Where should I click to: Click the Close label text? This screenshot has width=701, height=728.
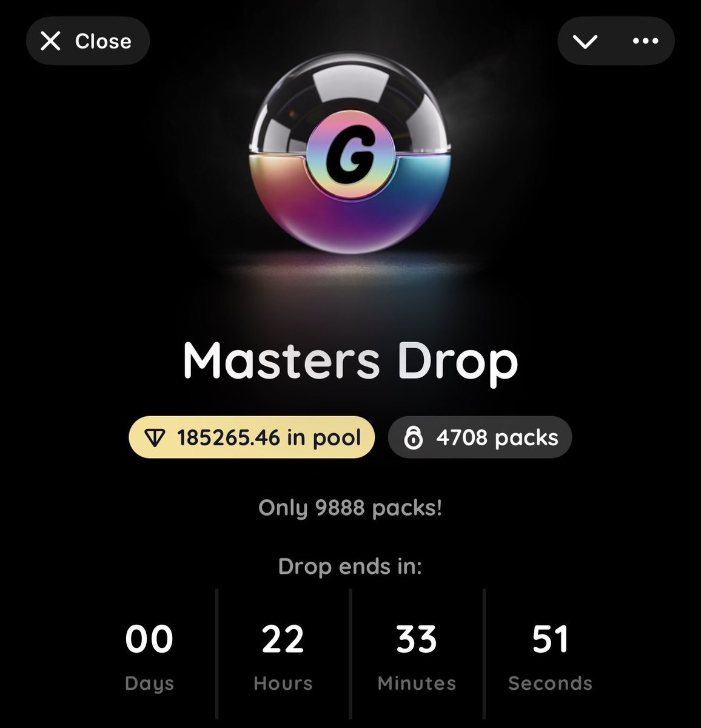103,41
